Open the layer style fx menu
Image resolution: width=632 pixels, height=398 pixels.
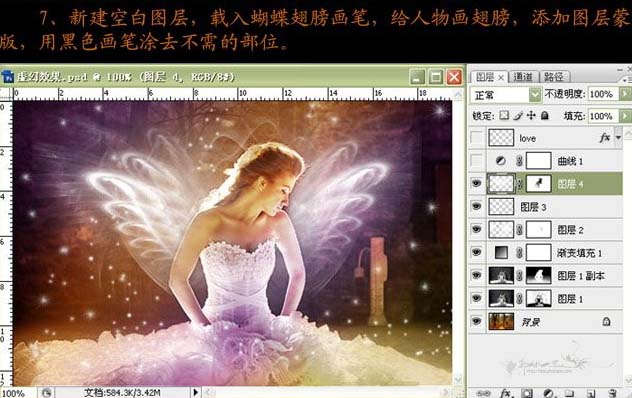505,393
